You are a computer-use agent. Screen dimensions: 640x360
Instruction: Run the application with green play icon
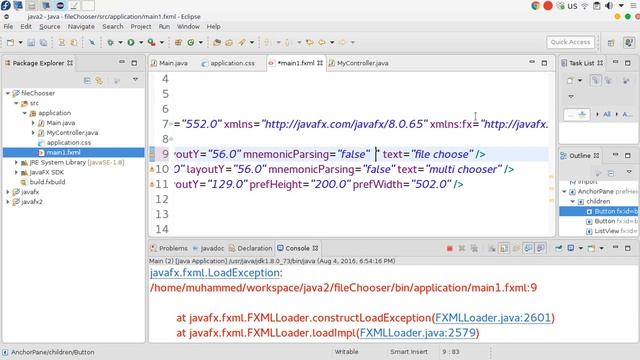tap(131, 42)
